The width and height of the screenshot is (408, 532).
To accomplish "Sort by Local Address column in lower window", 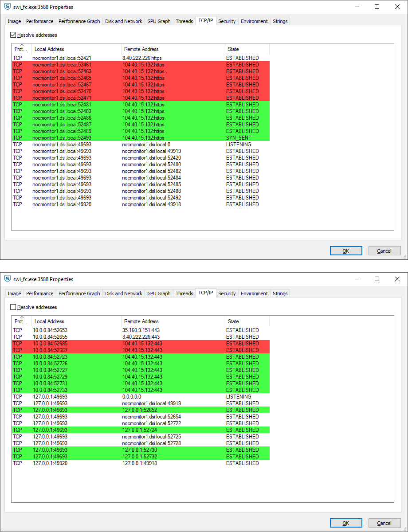I will tap(76, 321).
